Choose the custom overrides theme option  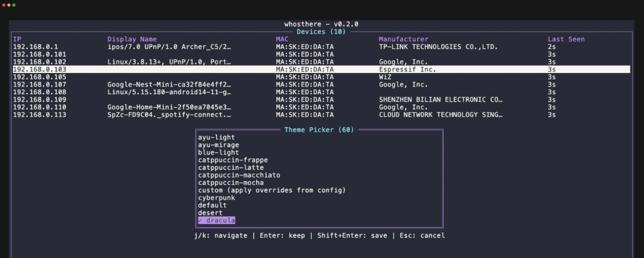point(272,190)
